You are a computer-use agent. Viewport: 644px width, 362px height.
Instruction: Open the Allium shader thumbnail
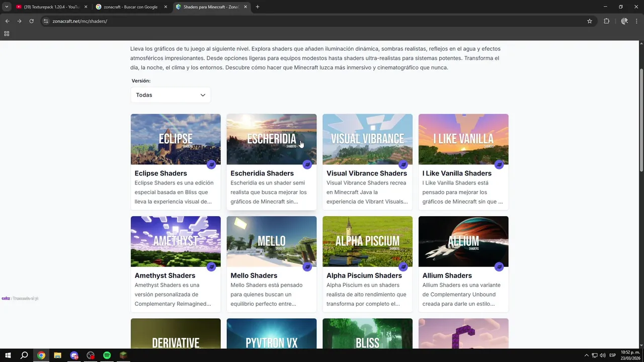click(x=463, y=241)
